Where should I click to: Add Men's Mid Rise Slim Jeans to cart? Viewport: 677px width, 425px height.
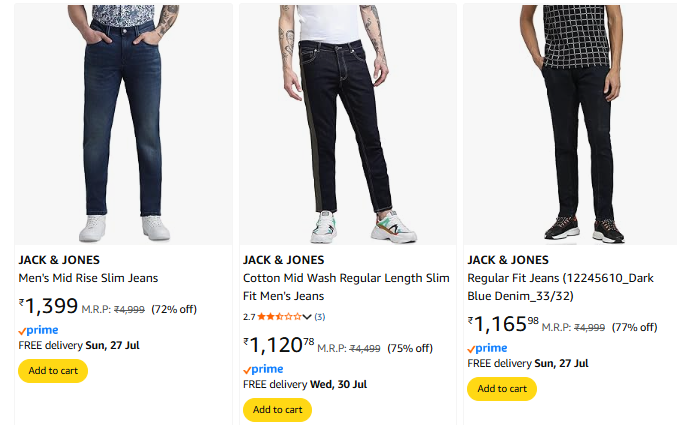[x=53, y=371]
